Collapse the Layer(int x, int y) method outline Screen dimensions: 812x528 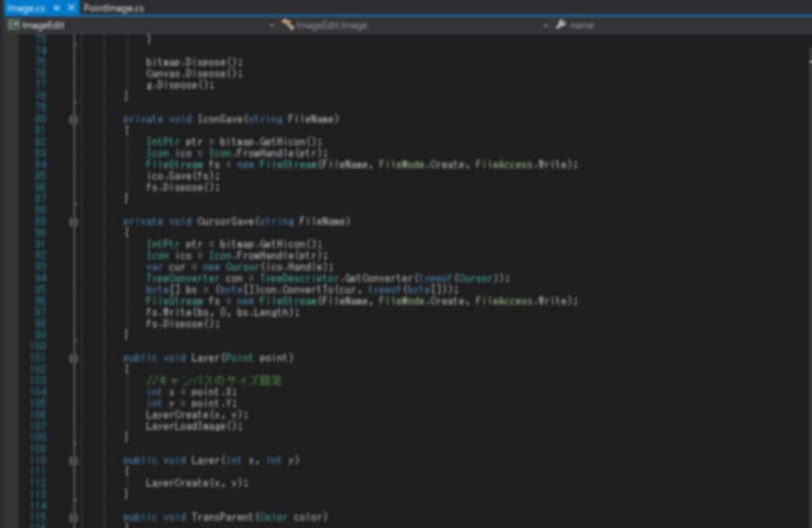pos(74,460)
